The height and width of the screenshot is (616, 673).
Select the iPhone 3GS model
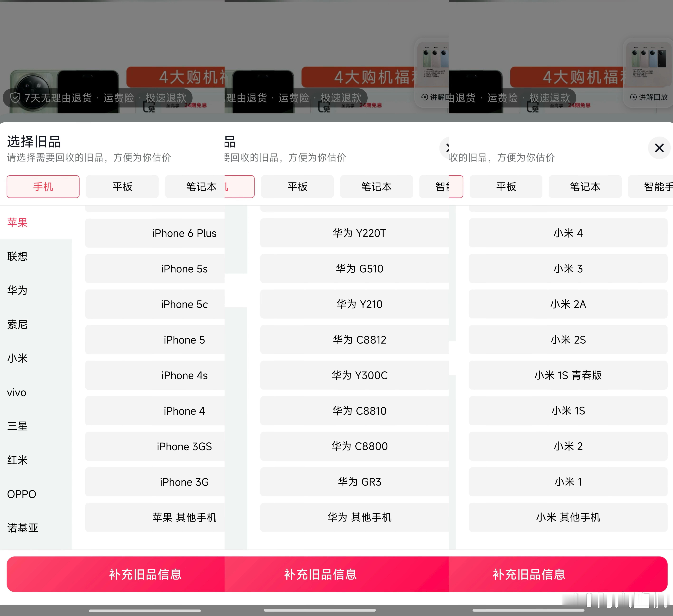tap(155, 446)
